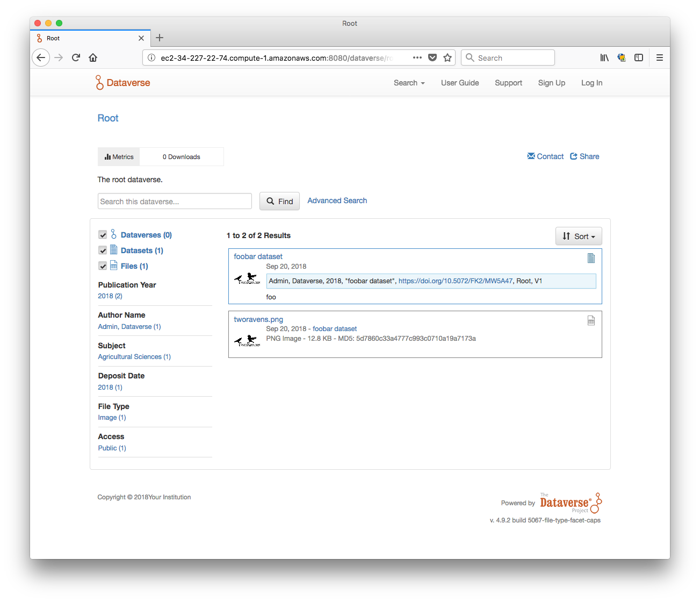Uncheck the Dataverses filter checkbox
Screen dimensions: 700x602
point(103,235)
